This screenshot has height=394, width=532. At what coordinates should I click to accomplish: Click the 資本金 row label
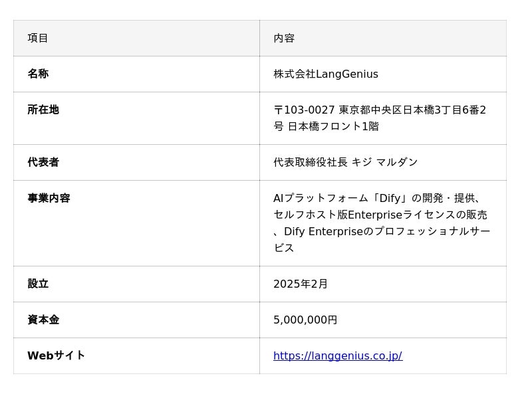point(136,320)
